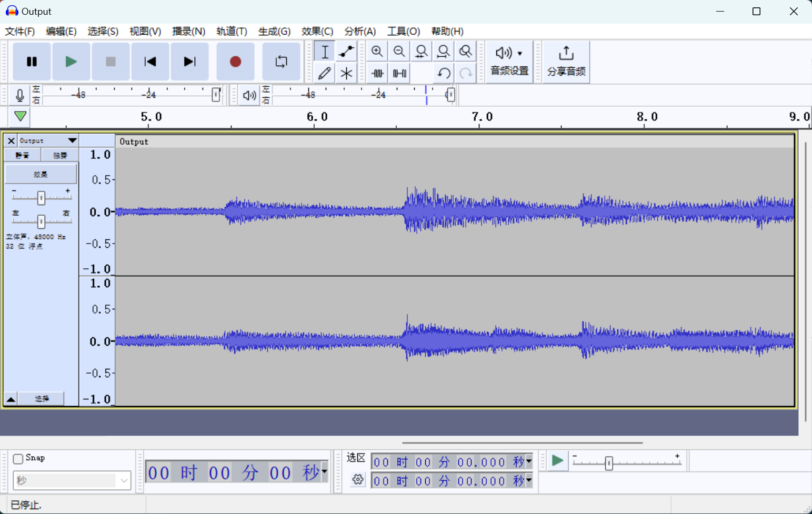Click the Record button
The image size is (812, 514).
point(235,62)
